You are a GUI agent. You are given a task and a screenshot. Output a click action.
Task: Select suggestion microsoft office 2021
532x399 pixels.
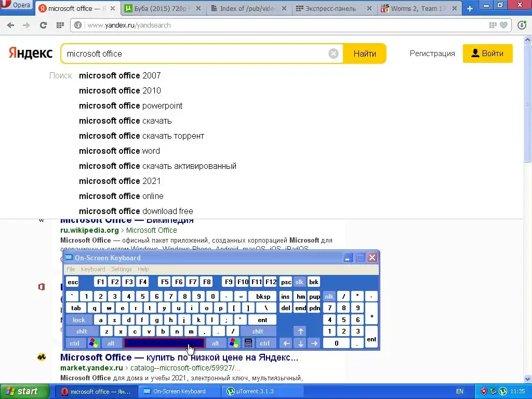click(120, 181)
